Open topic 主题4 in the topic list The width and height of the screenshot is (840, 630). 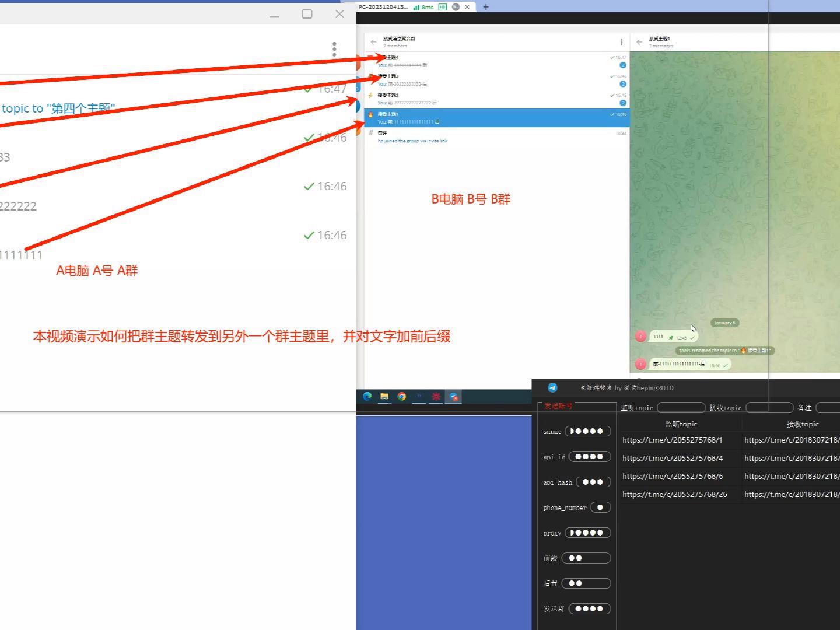[x=496, y=61]
